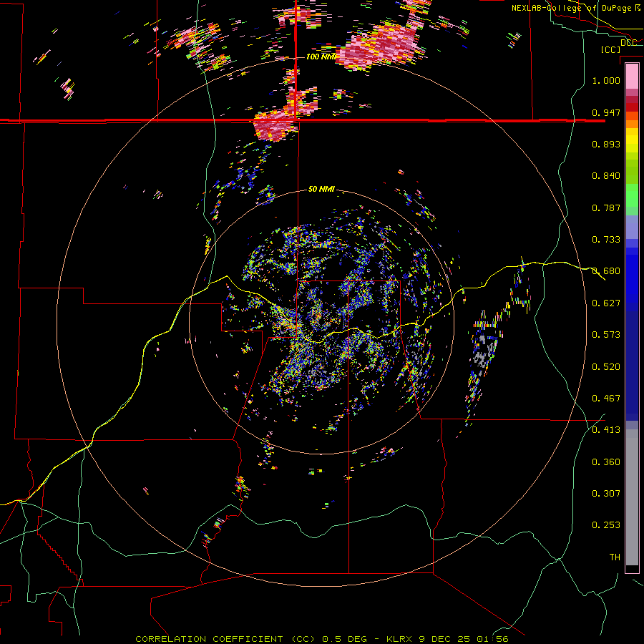The image size is (644, 644).
Task: Click the 0.840 color scale label
Action: click(x=606, y=176)
